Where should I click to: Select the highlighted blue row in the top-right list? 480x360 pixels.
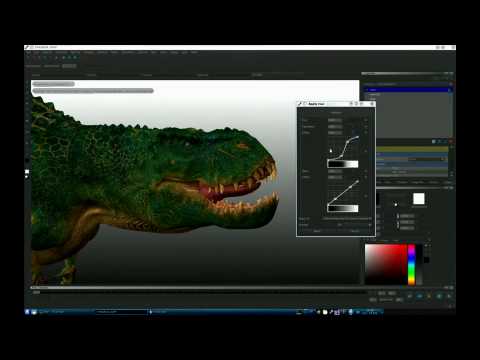[407, 90]
